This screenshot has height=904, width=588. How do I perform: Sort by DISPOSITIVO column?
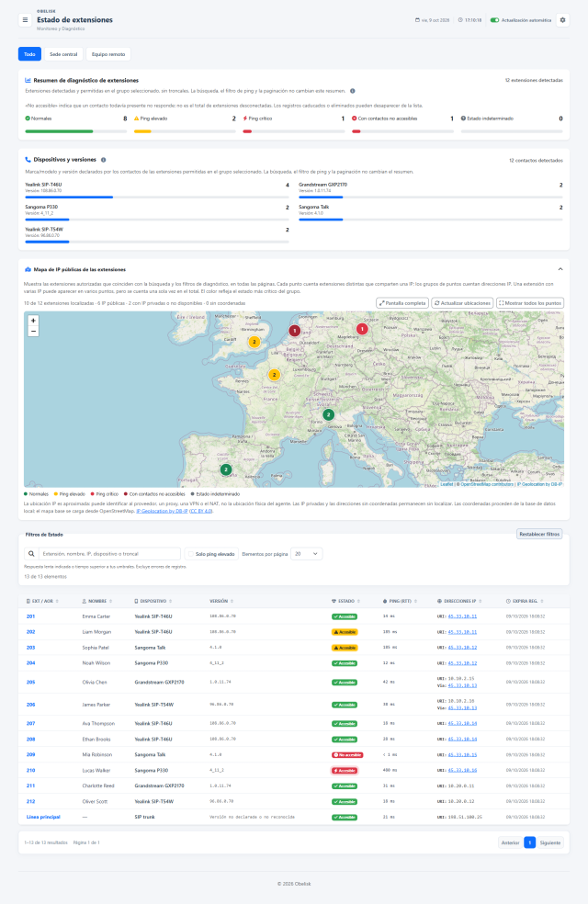click(x=153, y=602)
